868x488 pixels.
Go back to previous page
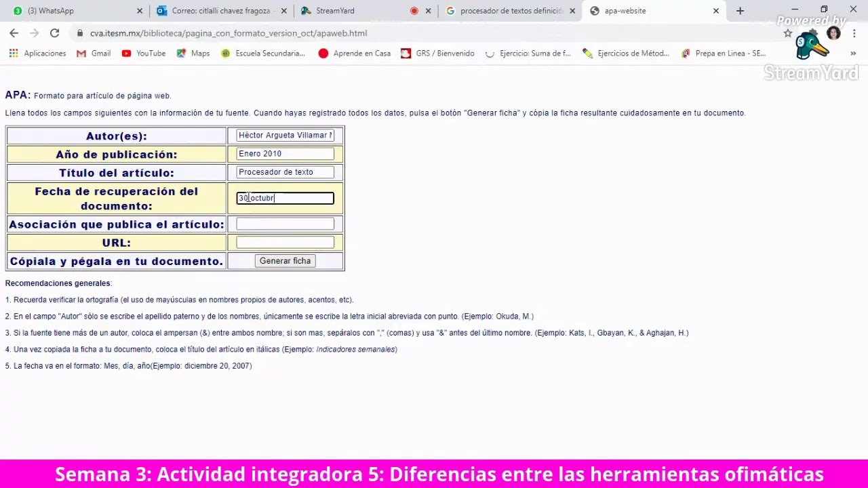(14, 33)
